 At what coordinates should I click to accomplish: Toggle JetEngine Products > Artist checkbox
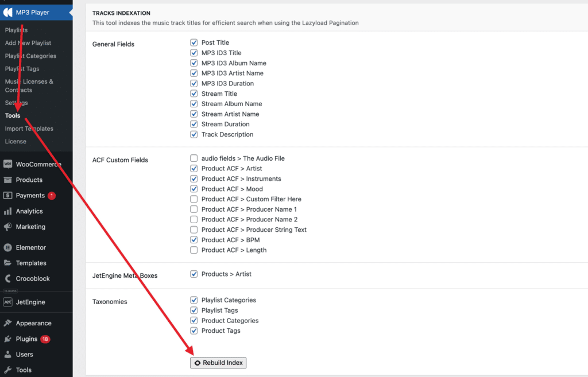[194, 274]
